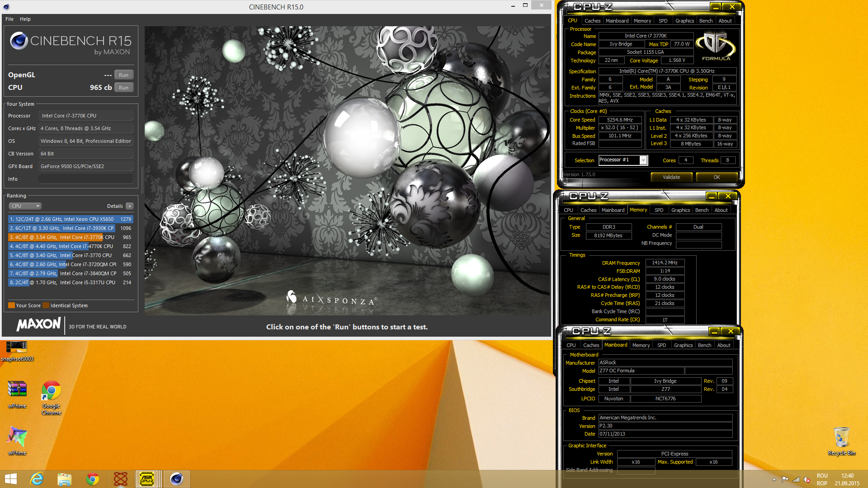Viewport: 868px width, 488px height.
Task: Open the Cinebench File menu
Action: click(x=9, y=19)
